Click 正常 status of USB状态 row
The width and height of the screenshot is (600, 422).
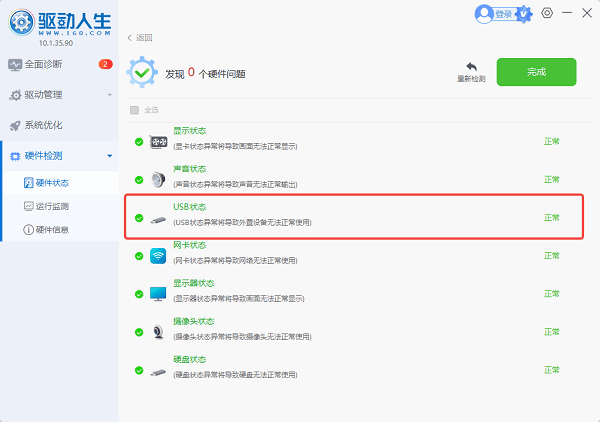[552, 218]
